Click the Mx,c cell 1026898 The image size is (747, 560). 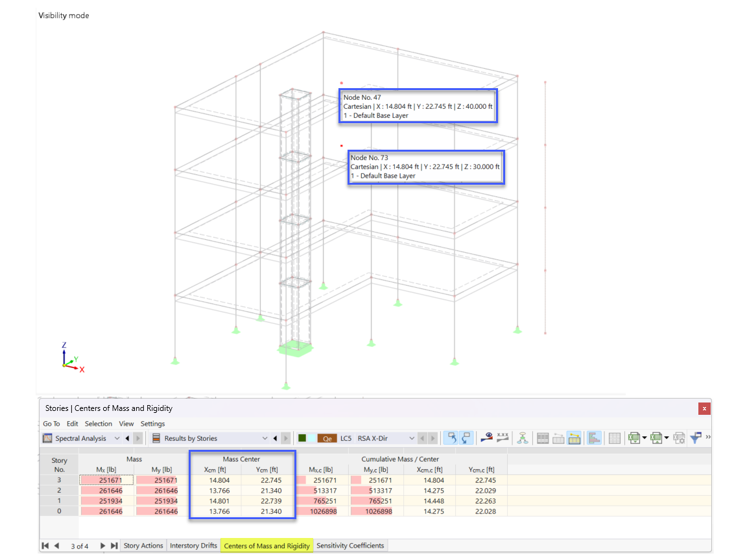coord(322,511)
